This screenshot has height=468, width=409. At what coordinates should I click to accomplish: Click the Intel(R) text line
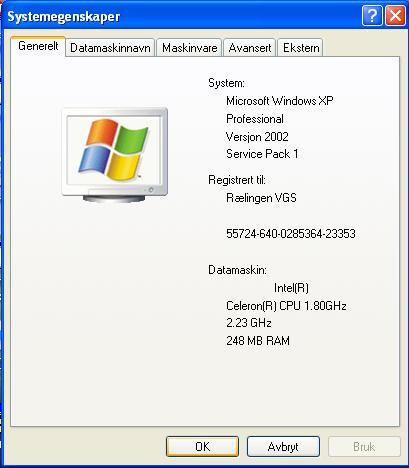pyautogui.click(x=291, y=288)
